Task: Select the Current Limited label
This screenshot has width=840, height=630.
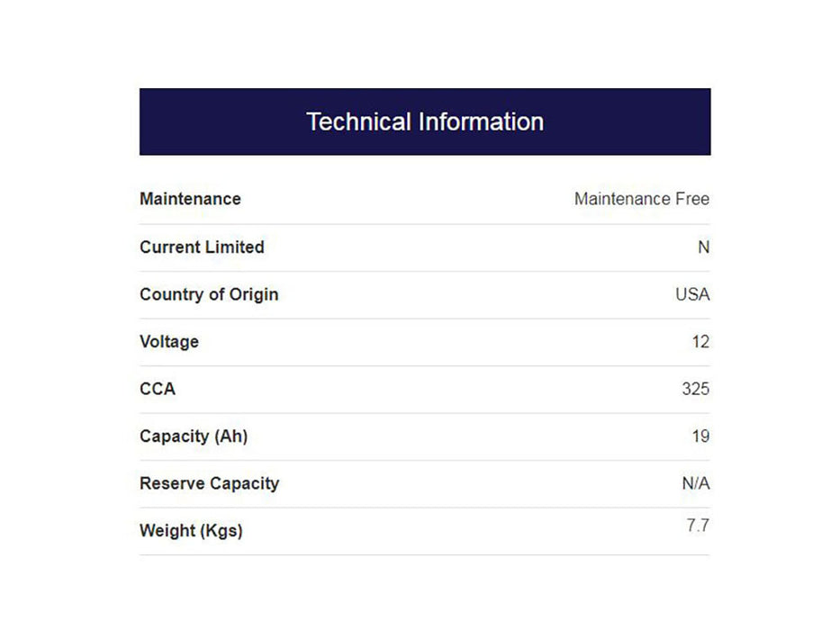Action: [202, 247]
